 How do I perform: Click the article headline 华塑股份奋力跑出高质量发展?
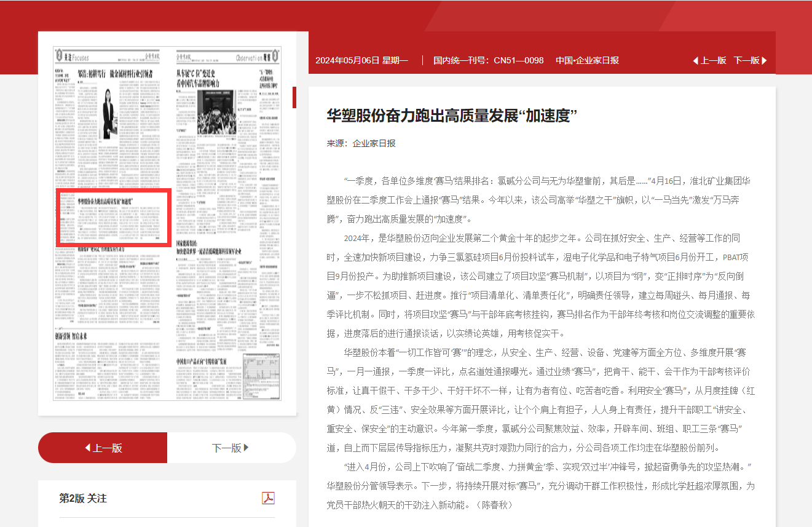pos(452,116)
